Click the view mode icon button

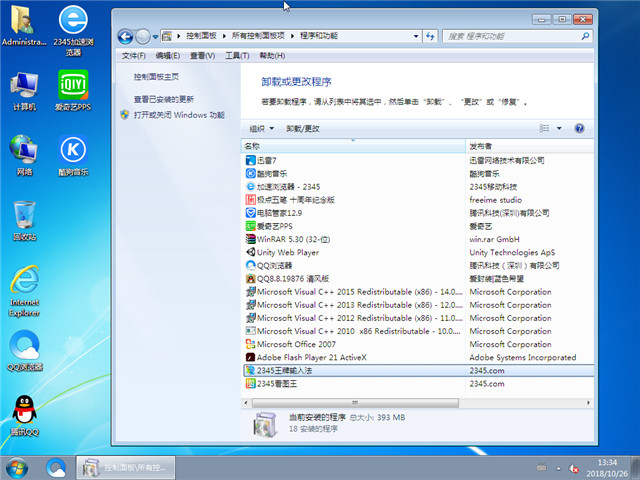pyautogui.click(x=544, y=128)
